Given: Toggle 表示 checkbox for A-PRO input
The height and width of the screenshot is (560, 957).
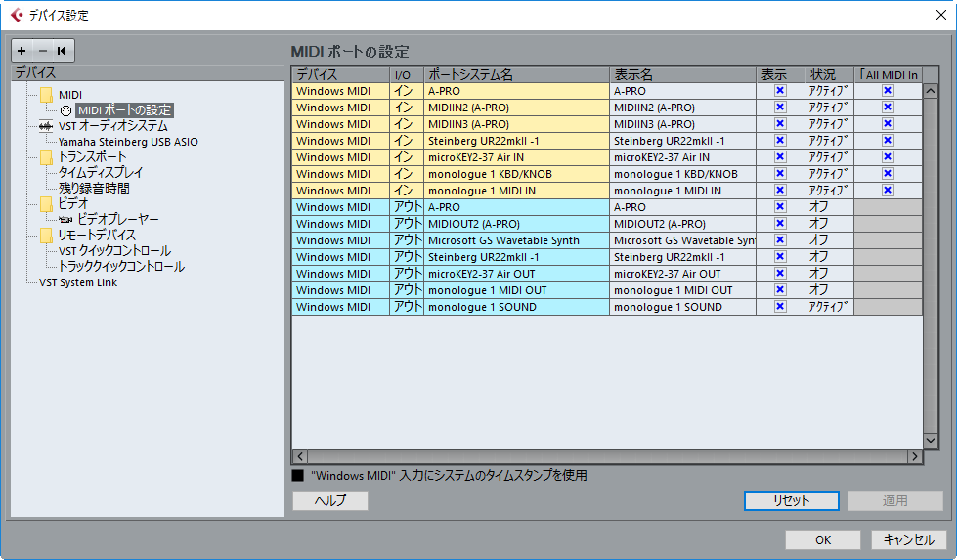Looking at the screenshot, I should tap(780, 90).
